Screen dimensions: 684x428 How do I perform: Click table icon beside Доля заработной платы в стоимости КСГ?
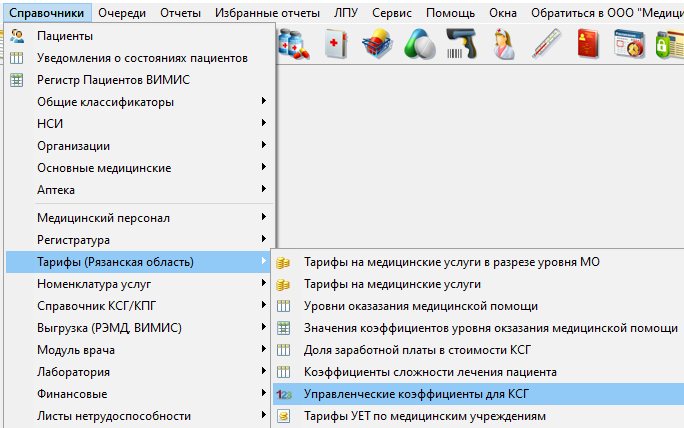coord(284,350)
